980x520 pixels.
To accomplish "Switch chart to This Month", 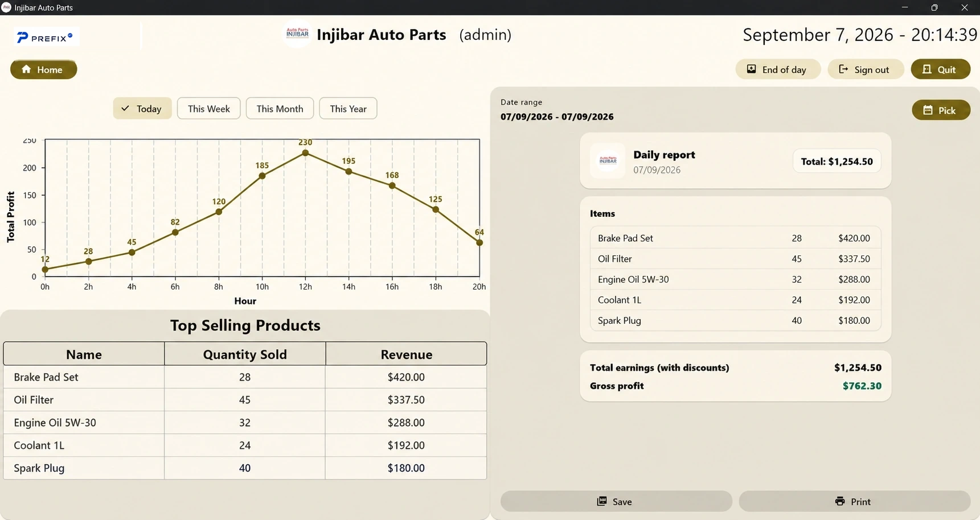I will [280, 109].
